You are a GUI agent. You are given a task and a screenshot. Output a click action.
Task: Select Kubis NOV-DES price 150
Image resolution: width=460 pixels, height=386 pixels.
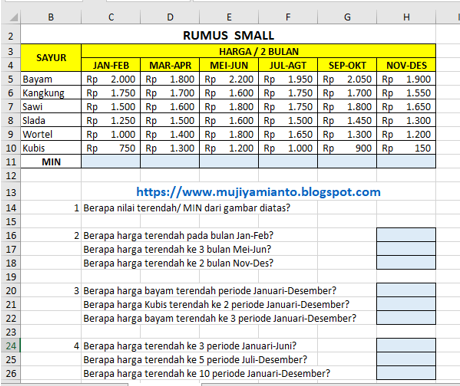point(406,148)
